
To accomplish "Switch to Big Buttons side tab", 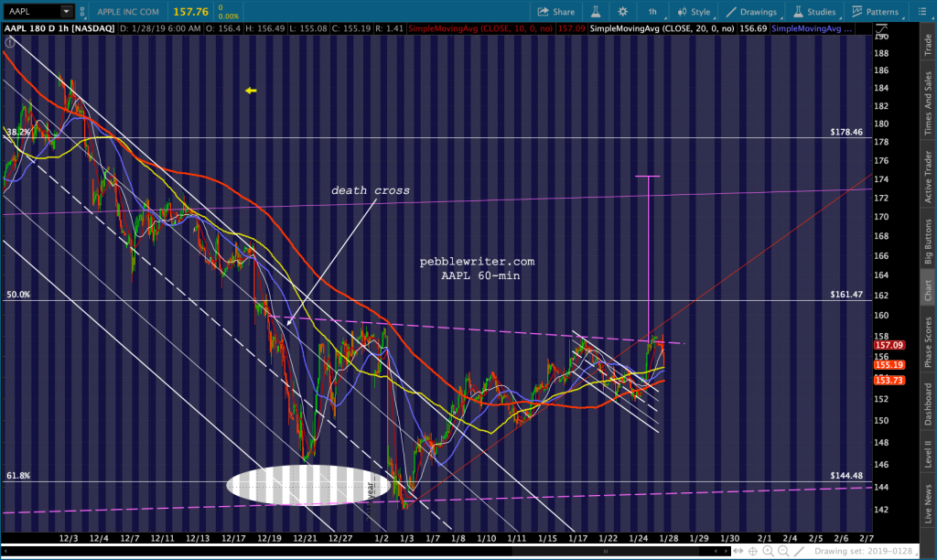I will tap(928, 242).
